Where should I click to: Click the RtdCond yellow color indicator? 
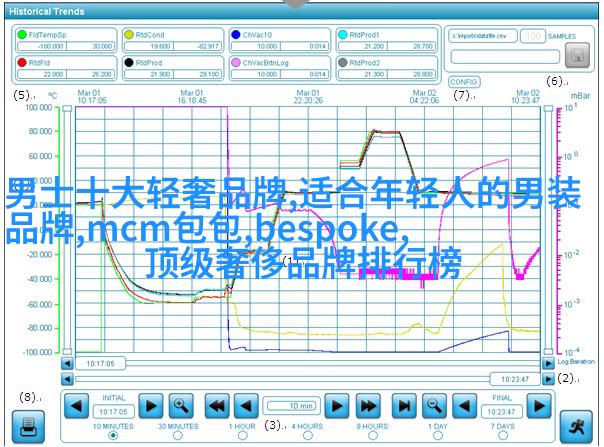(129, 35)
